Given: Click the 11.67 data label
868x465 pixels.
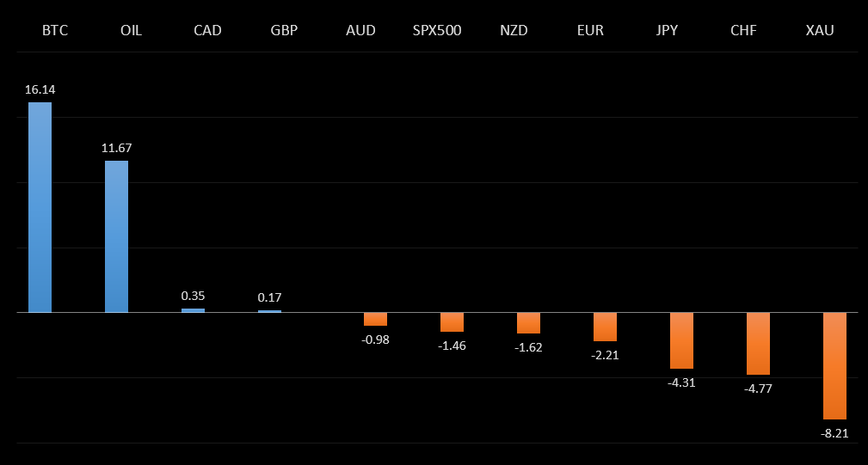Looking at the screenshot, I should click(x=116, y=148).
